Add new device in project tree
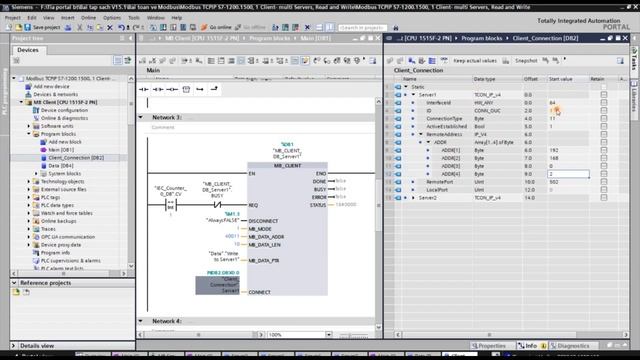Viewport: 640px width, 360px height. click(51, 87)
